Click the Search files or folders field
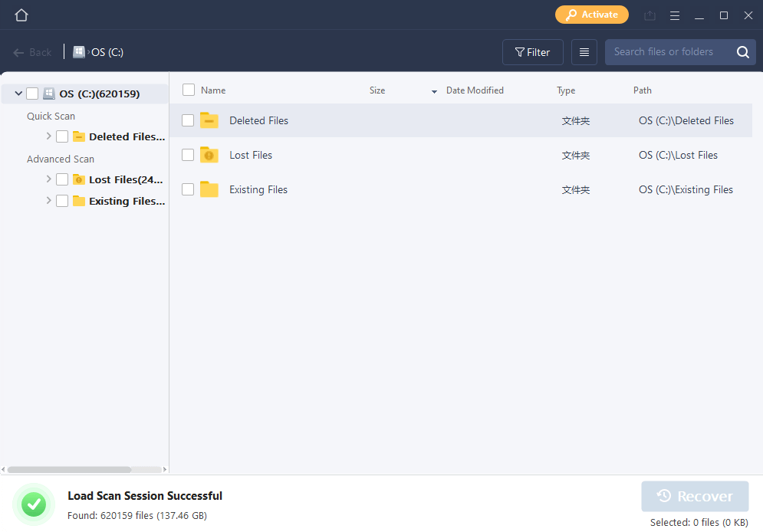 pyautogui.click(x=666, y=52)
